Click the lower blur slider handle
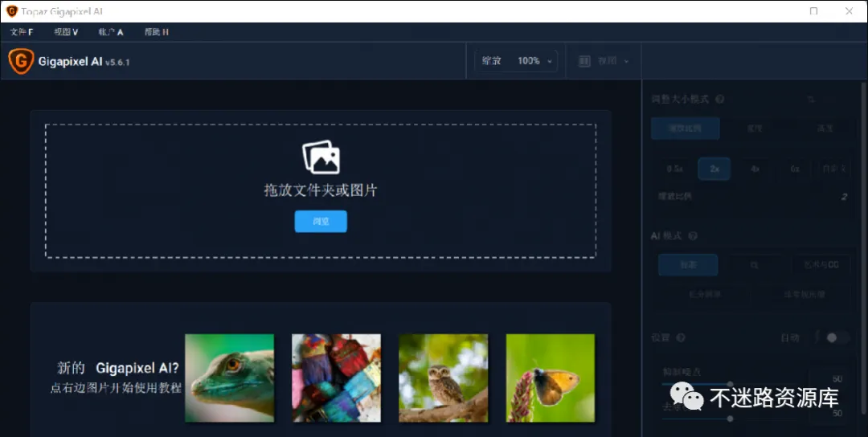 pyautogui.click(x=730, y=419)
